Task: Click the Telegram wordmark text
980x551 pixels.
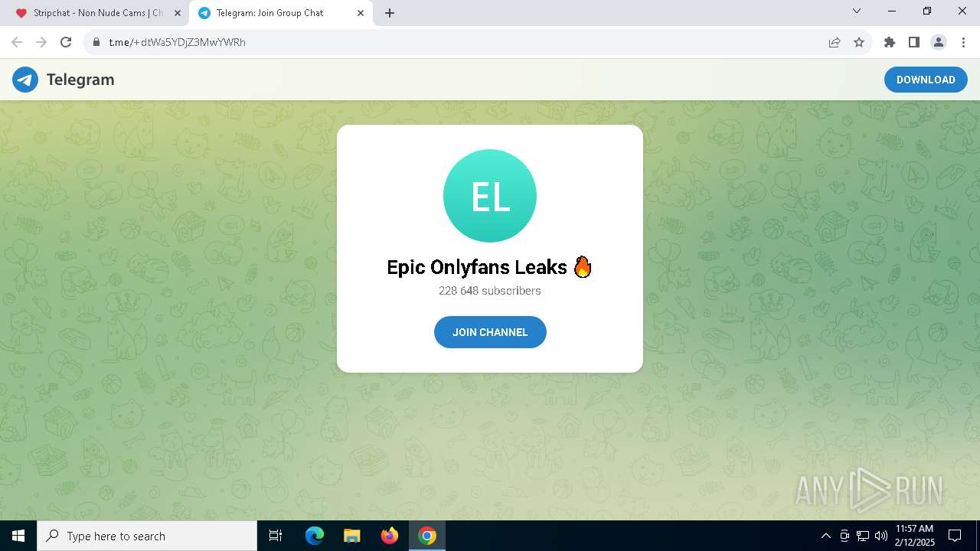Action: (80, 80)
